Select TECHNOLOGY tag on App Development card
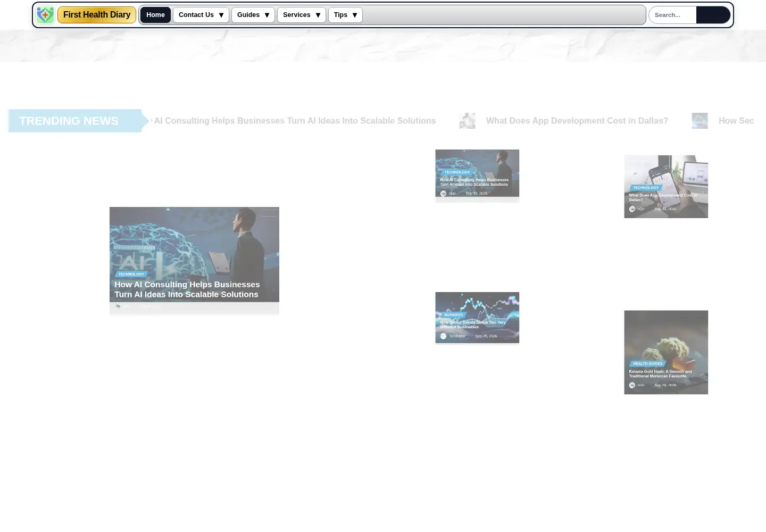 (646, 187)
